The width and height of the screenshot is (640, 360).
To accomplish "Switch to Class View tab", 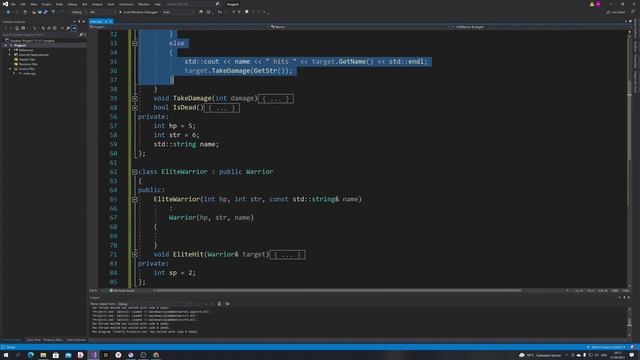I will point(33,340).
